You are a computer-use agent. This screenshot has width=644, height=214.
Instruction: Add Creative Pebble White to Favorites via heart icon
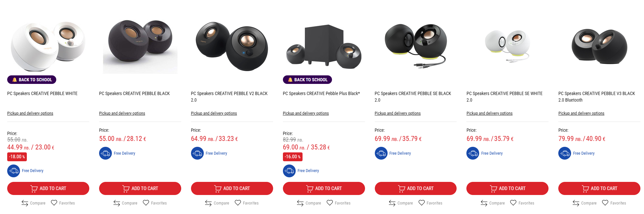pyautogui.click(x=54, y=203)
